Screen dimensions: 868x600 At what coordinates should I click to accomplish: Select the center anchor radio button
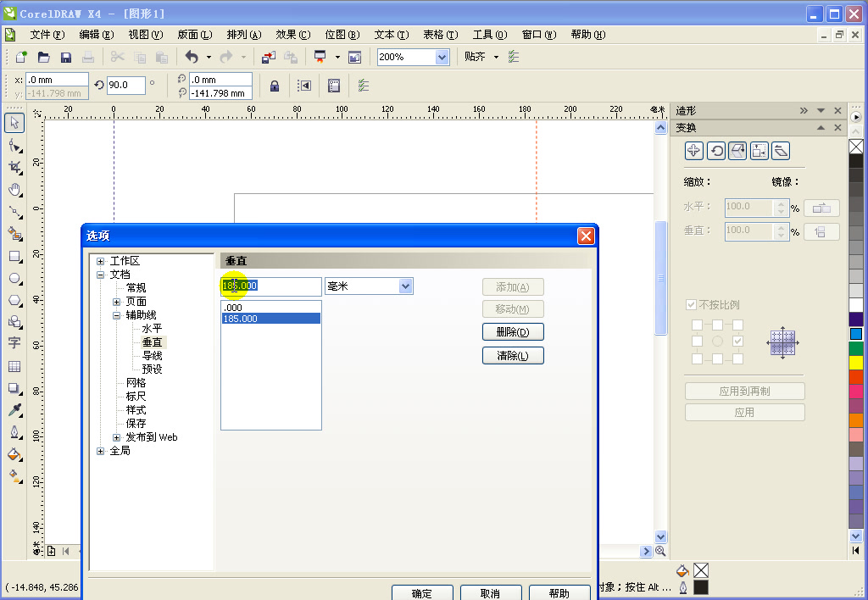point(717,341)
